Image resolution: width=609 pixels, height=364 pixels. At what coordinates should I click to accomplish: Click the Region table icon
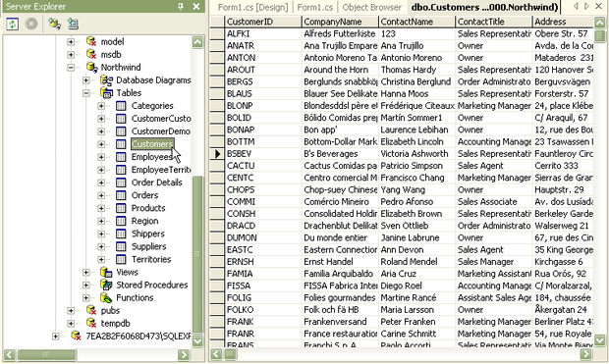coord(121,221)
